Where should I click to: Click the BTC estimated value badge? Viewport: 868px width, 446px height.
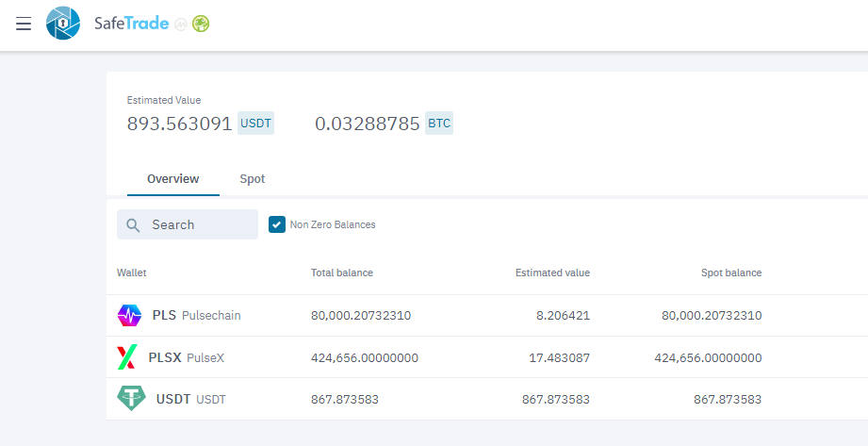tap(439, 123)
